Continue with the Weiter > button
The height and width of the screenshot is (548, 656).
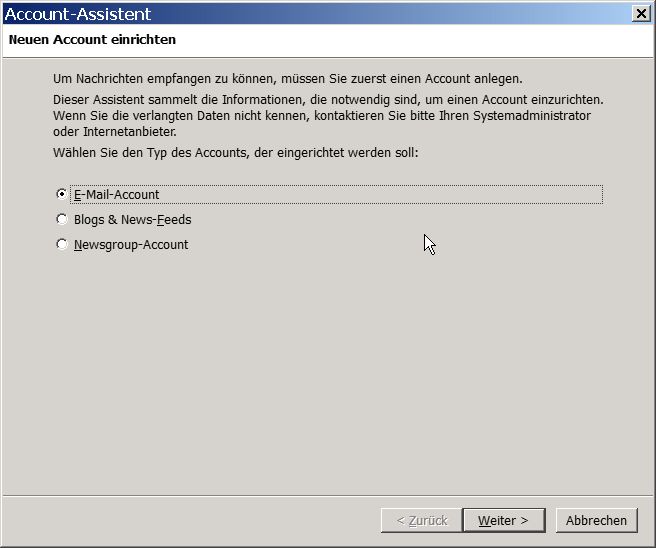504,520
